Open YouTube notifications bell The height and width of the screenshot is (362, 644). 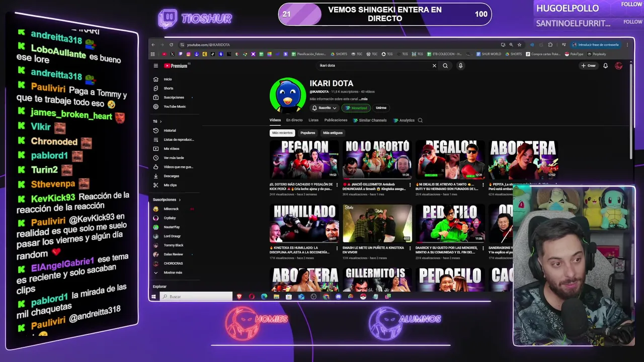click(x=605, y=66)
